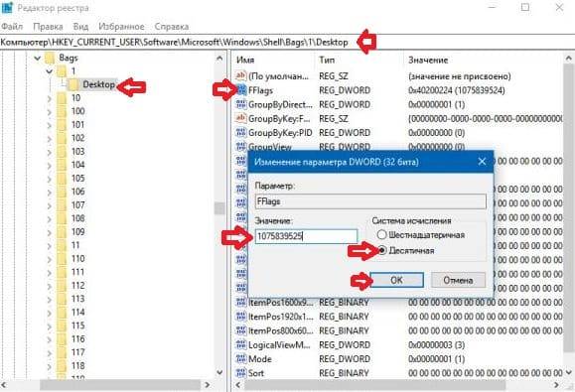
Task: Select tree key 114
Action: coord(77,313)
